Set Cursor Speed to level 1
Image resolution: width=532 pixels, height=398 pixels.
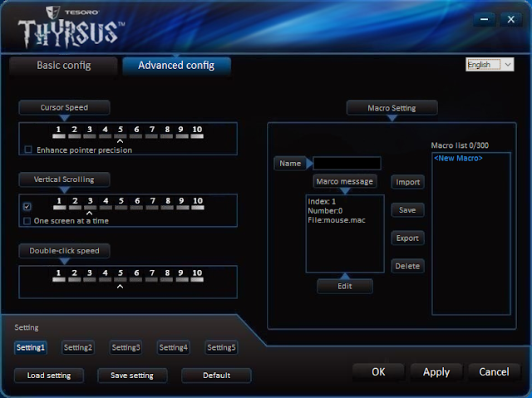(x=59, y=132)
